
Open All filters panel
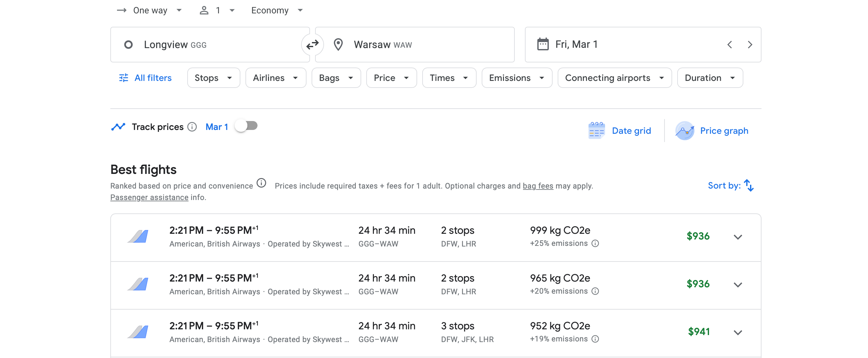pyautogui.click(x=146, y=78)
